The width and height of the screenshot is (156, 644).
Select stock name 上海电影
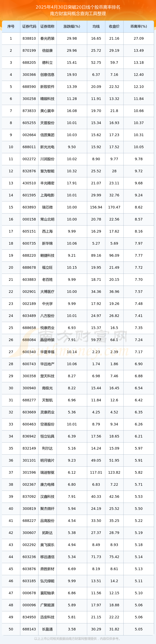pos(47,195)
